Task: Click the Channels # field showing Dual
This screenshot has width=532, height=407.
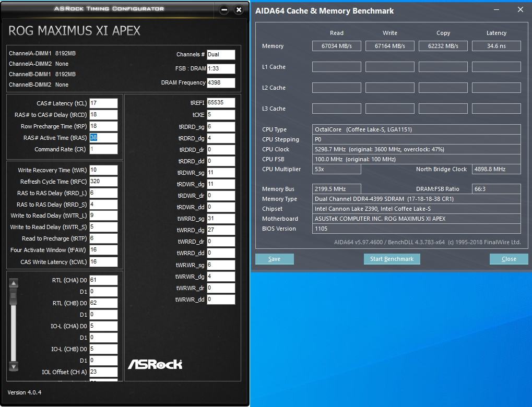Action: point(221,55)
